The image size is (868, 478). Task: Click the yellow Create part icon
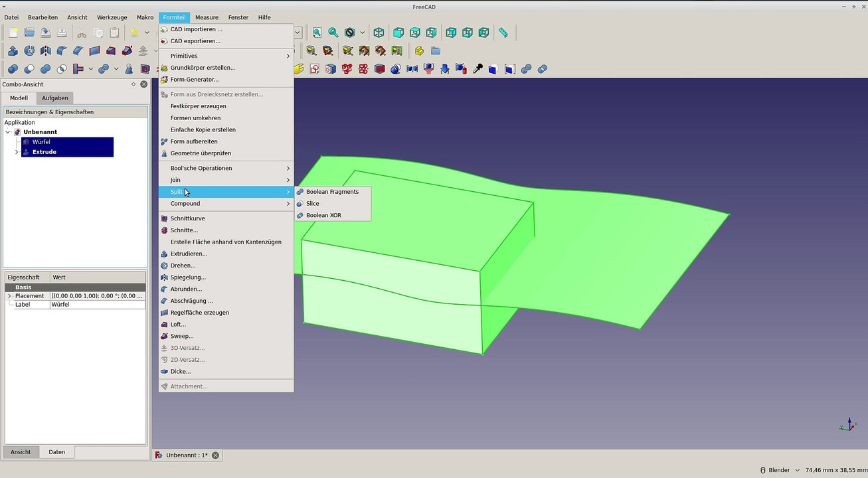(x=419, y=50)
